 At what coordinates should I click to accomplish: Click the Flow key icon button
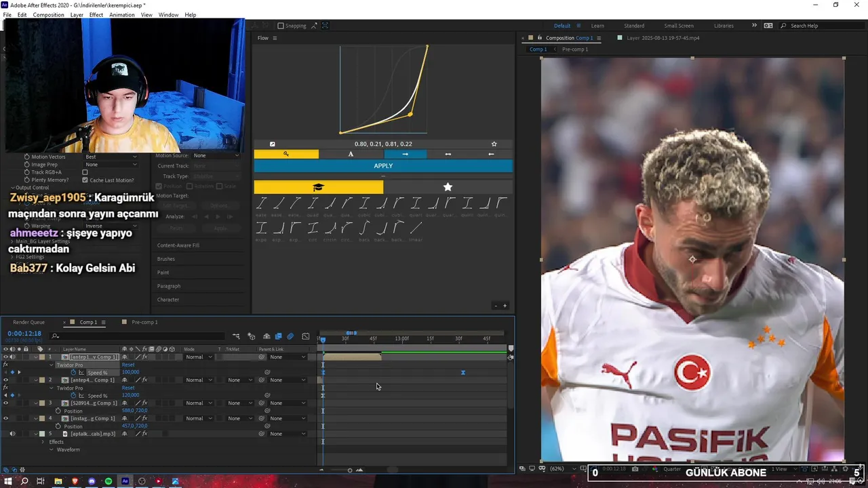(x=286, y=154)
